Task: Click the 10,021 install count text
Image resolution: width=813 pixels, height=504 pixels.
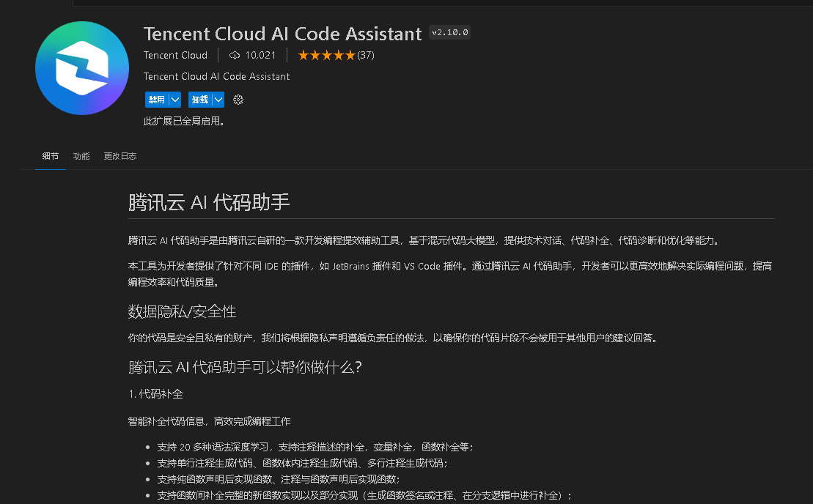Action: click(260, 55)
